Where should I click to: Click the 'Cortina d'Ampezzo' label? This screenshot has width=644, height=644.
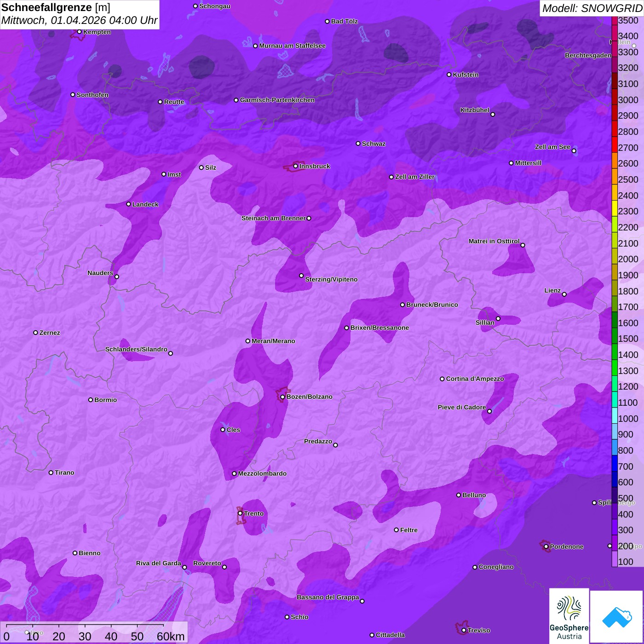click(475, 379)
